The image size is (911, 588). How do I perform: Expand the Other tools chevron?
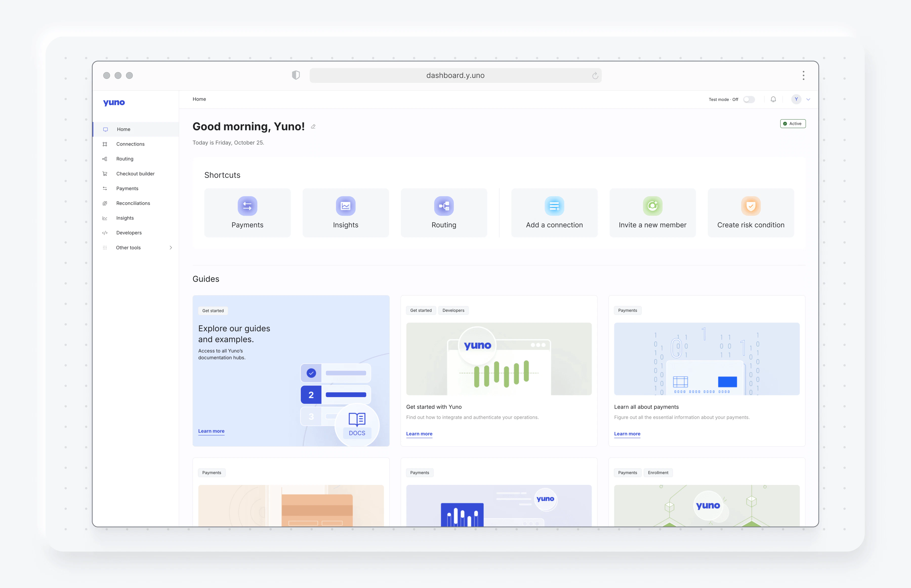point(170,247)
